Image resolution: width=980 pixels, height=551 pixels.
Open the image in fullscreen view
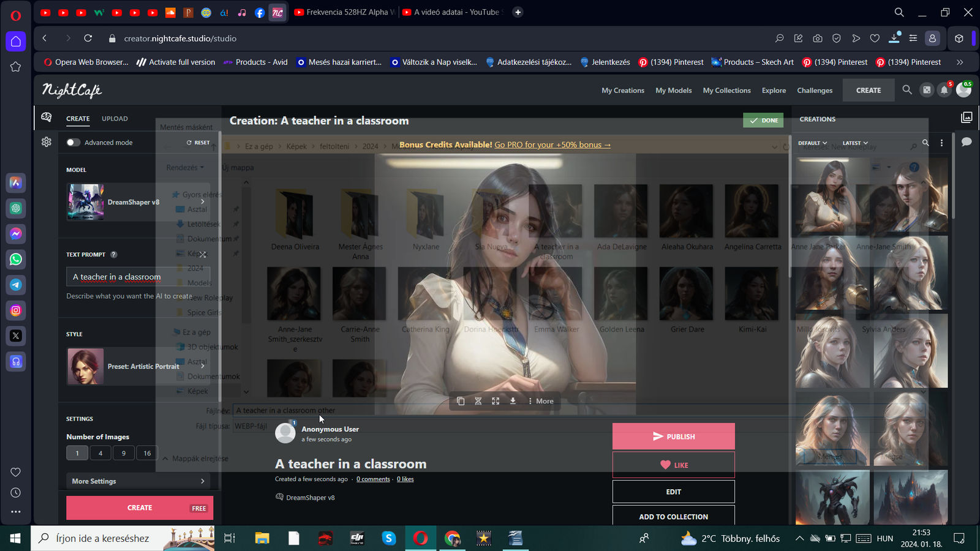(x=496, y=401)
